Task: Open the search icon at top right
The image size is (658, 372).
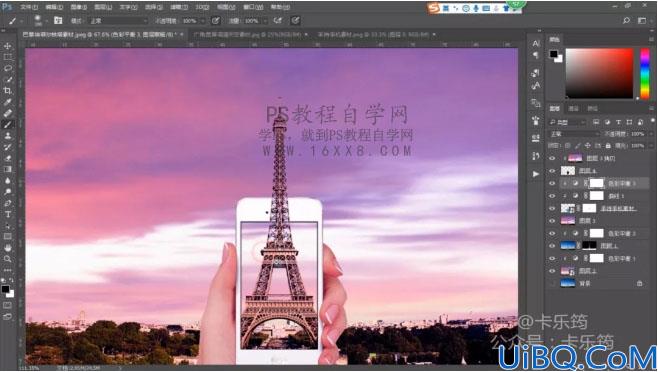Action: [626, 21]
